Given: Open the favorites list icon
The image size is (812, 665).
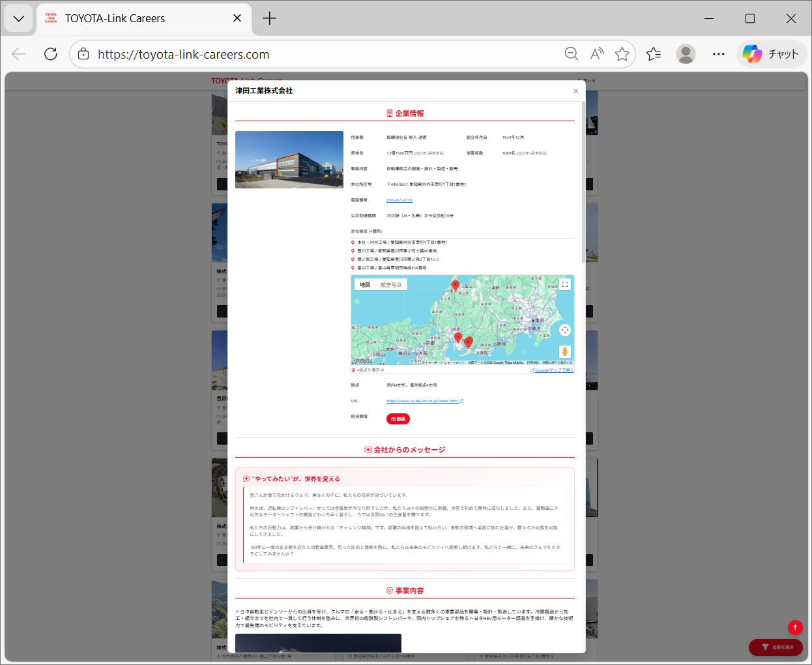Looking at the screenshot, I should 654,54.
